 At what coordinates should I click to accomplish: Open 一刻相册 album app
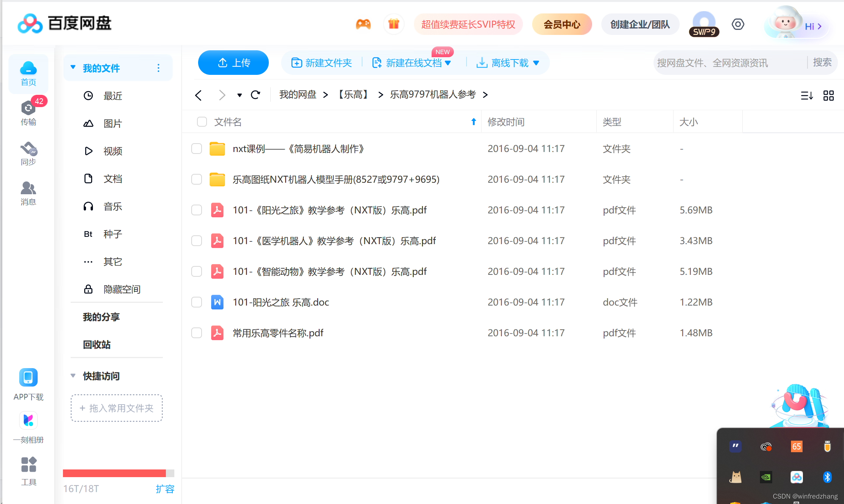click(x=28, y=428)
